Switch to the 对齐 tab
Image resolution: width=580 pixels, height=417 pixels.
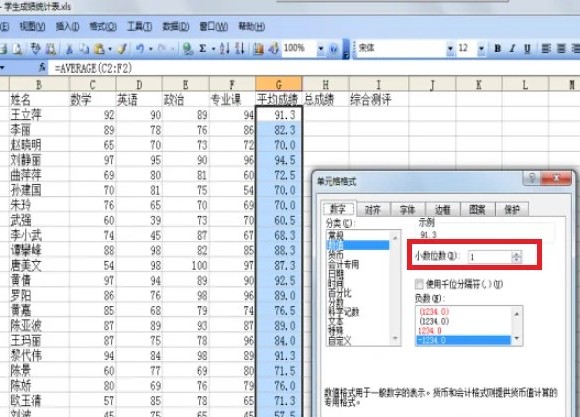[x=372, y=210]
